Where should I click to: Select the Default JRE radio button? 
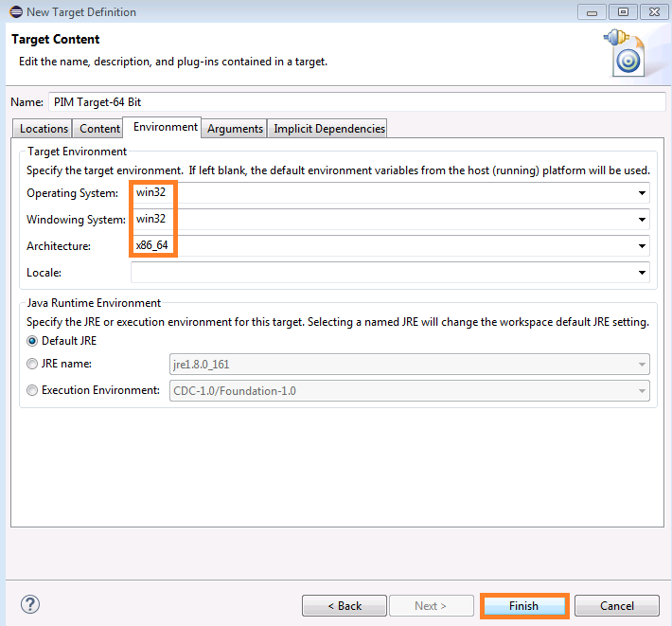tap(32, 341)
